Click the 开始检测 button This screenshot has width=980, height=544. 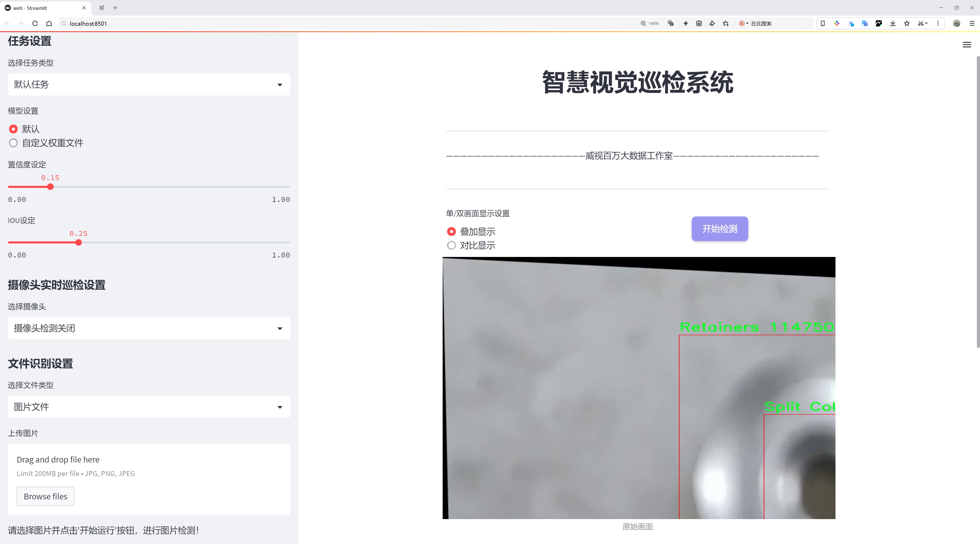pos(720,229)
